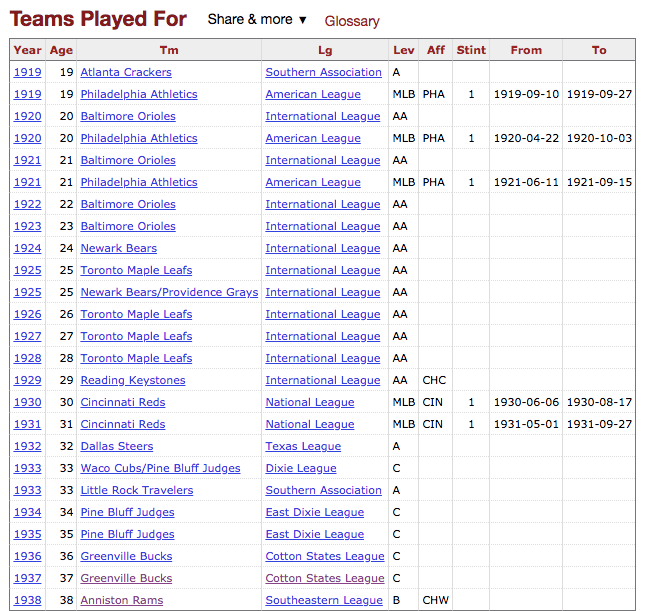Open the Atlanta Crackers team link
This screenshot has width=645, height=611.
pos(126,72)
